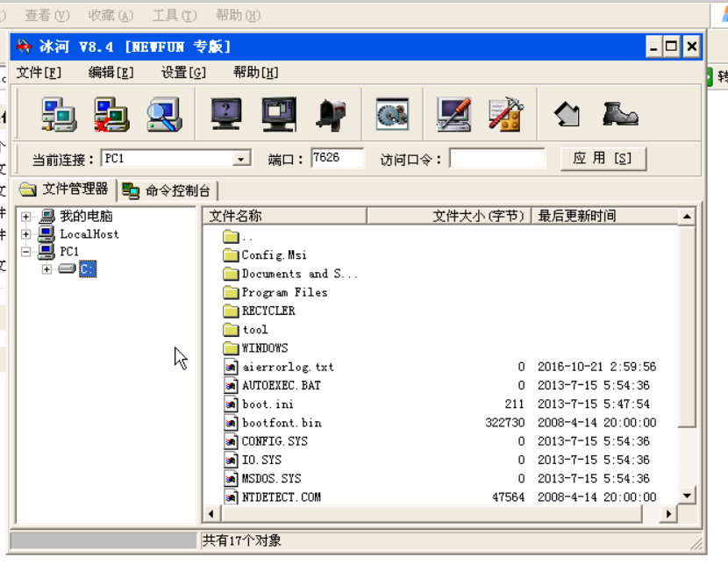
Task: Open the view screen monitor question icon
Action: click(226, 114)
